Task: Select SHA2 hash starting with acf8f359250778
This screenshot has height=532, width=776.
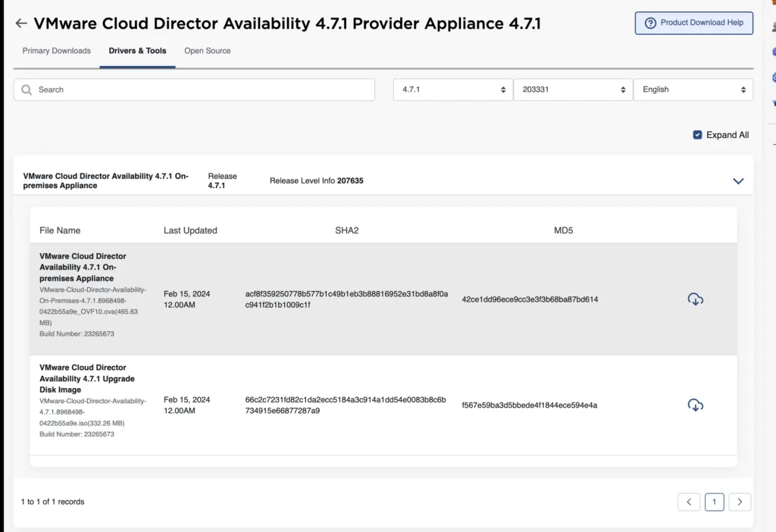Action: click(346, 299)
